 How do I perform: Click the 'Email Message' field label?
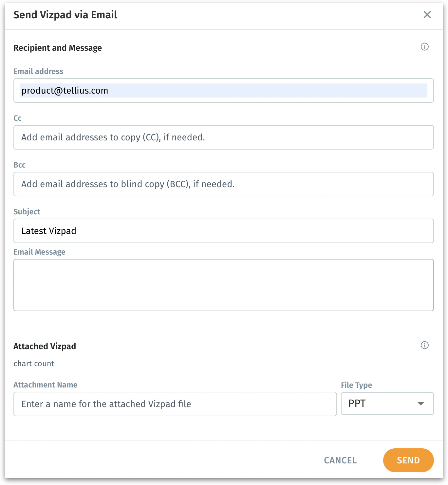pyautogui.click(x=39, y=252)
